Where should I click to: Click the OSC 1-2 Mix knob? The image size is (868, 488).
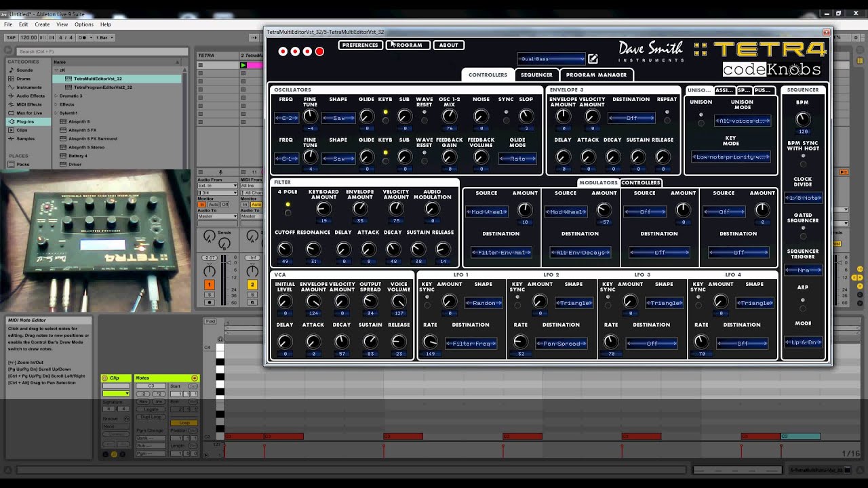(449, 117)
